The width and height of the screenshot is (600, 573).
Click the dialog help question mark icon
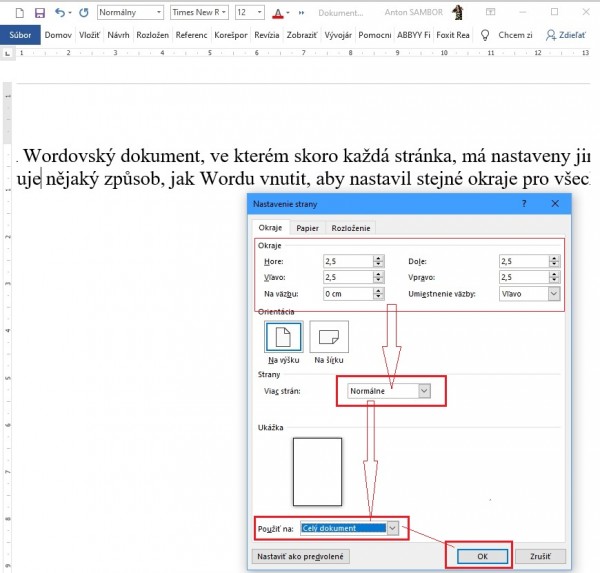coord(524,203)
